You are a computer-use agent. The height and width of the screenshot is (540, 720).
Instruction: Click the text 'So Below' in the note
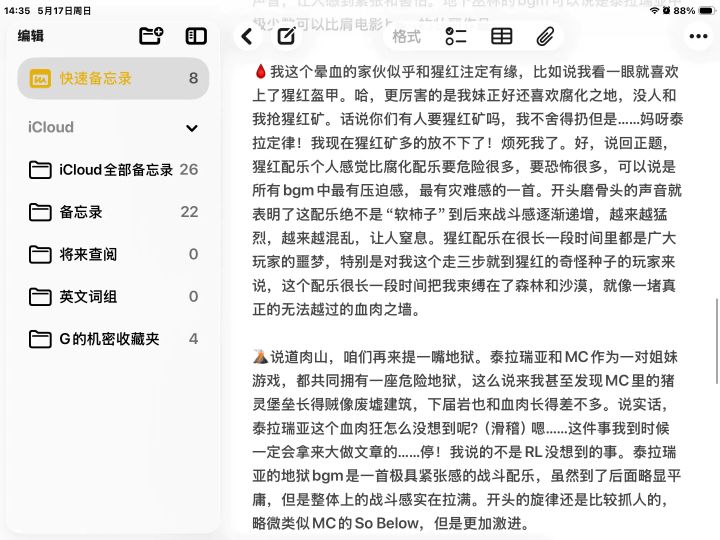coord(386,523)
